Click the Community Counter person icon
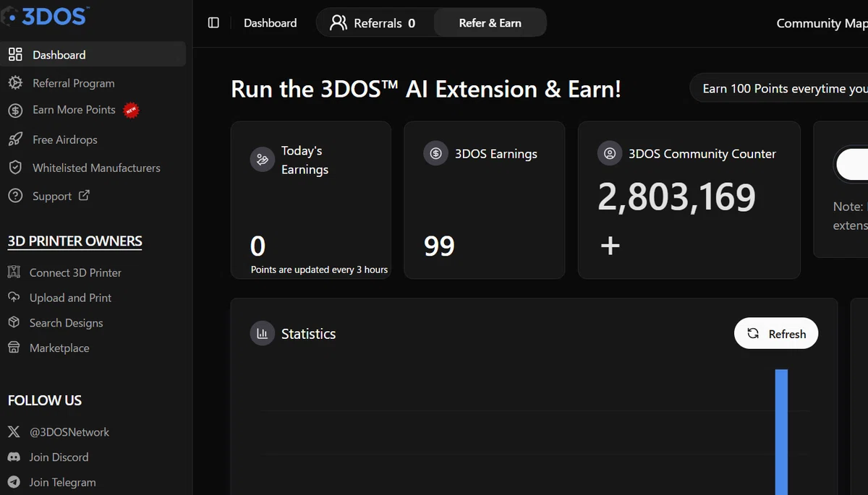The image size is (868, 495). point(610,153)
